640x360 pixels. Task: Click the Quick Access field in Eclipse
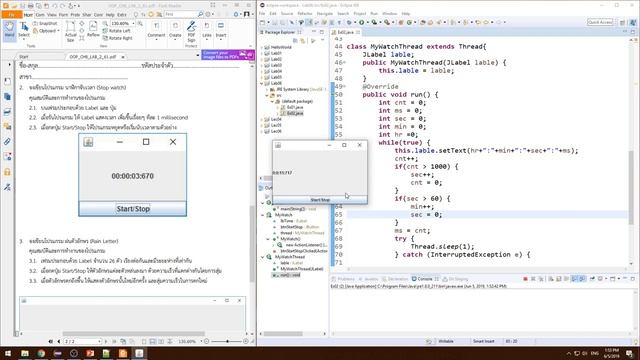(600, 22)
